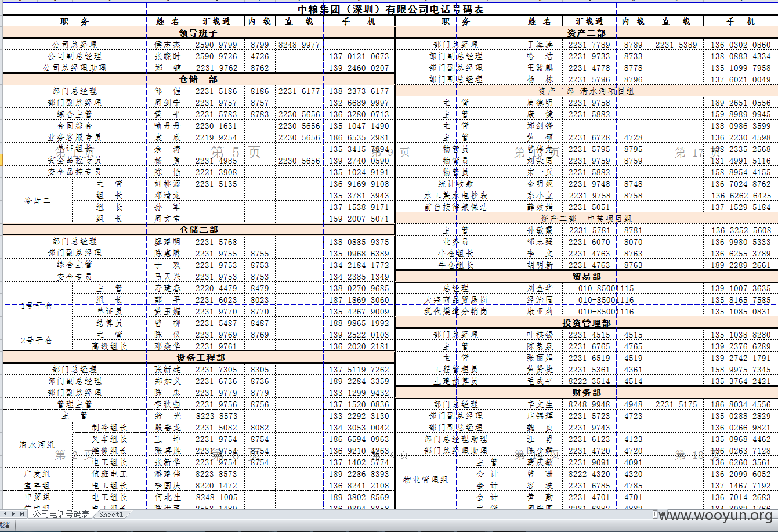Click the 清水河组 group cell
This screenshot has width=778, height=532.
(x=38, y=445)
